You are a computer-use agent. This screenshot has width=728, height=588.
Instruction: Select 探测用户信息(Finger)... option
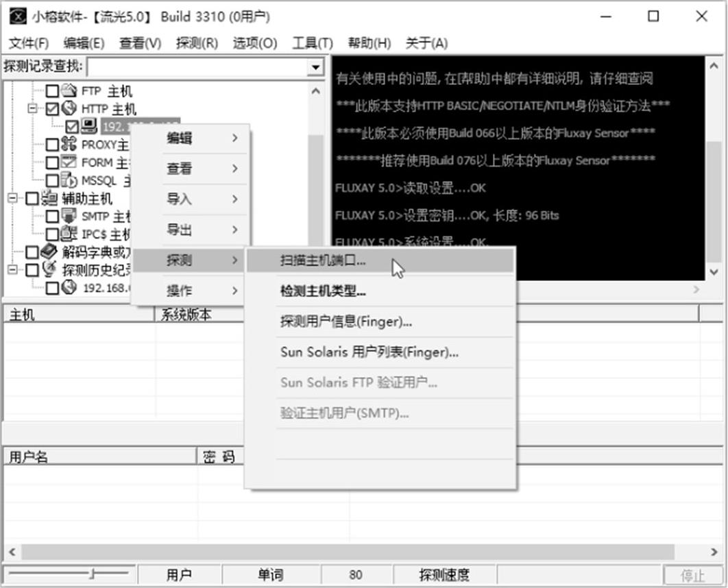[380, 321]
